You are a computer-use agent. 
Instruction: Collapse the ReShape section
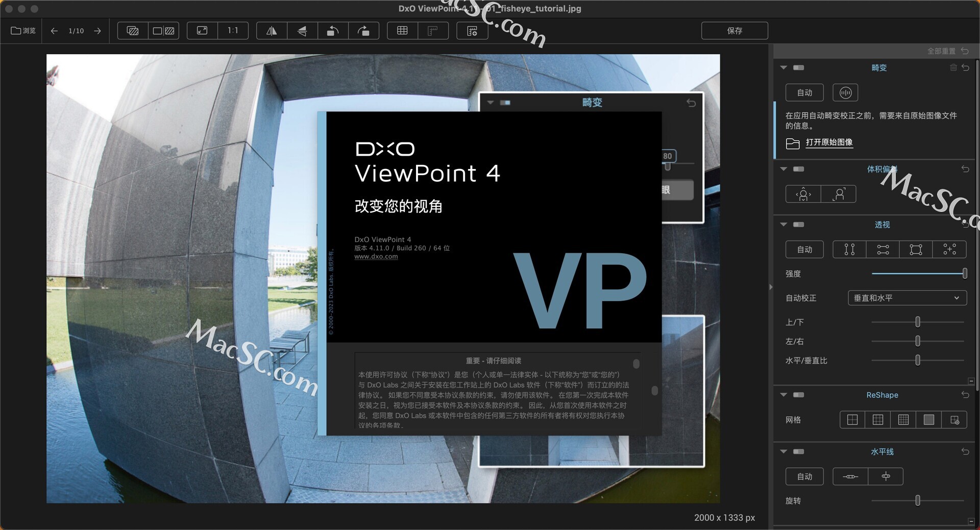pos(783,394)
